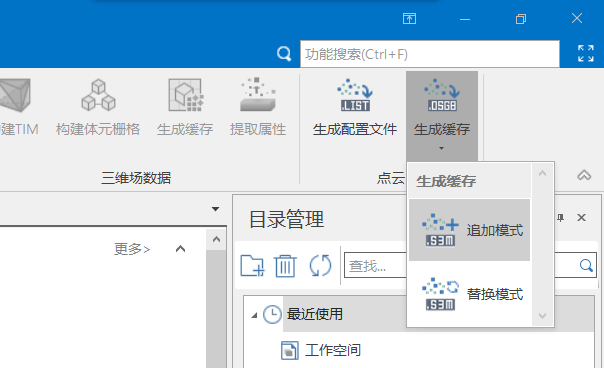Focus the 查找 search box
Screen dimensions: 604x368
[x=376, y=265]
